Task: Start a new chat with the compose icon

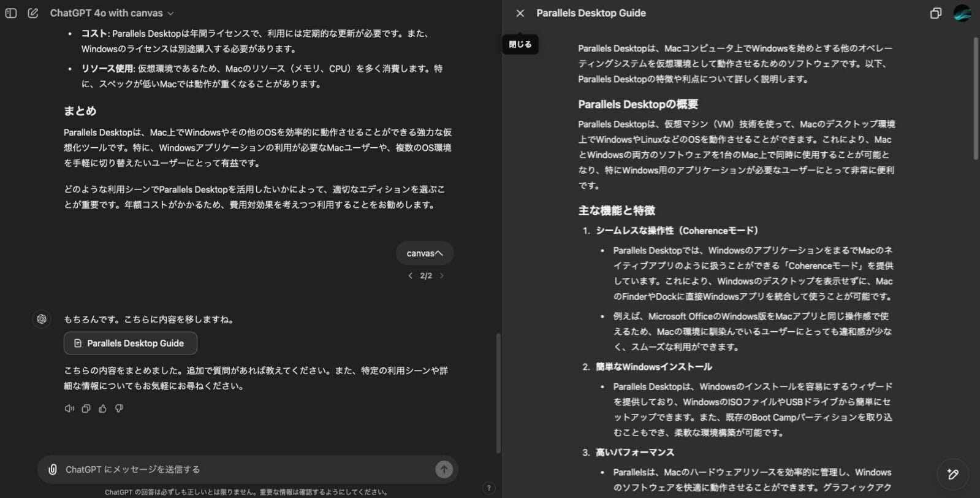Action: coord(33,13)
